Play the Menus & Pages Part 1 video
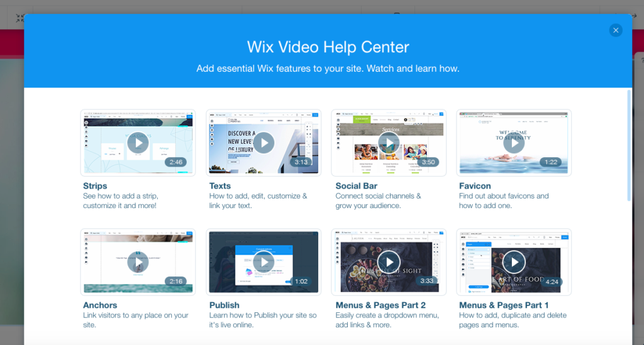 coord(514,262)
